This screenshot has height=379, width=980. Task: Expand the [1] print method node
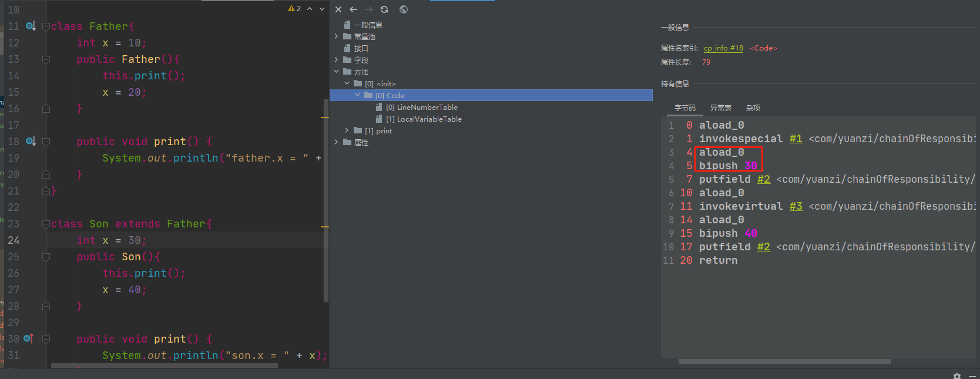click(347, 130)
